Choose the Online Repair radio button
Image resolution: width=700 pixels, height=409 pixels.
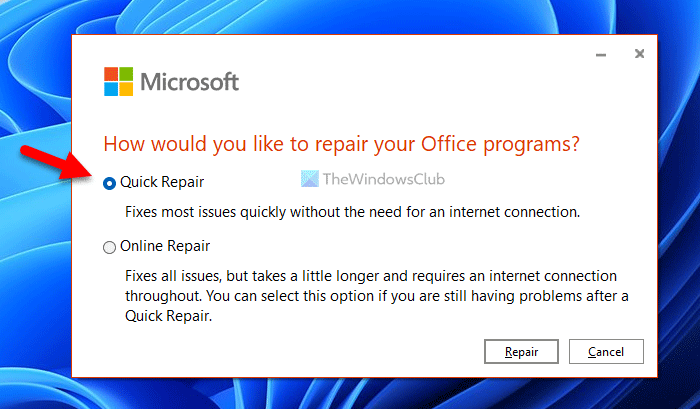tap(110, 245)
